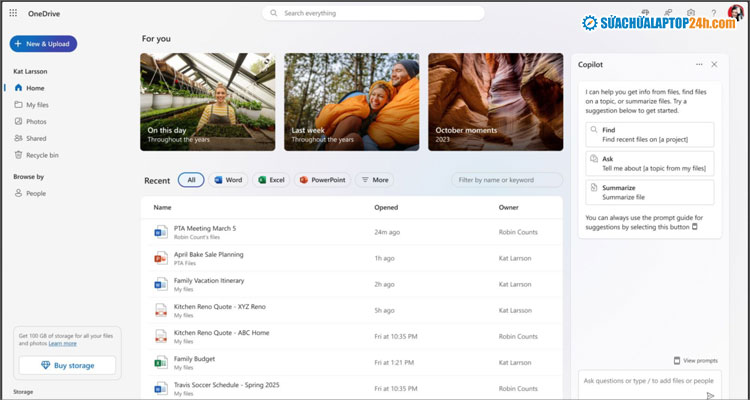Click the Buy storage button
Screen dimensions: 750x400
[x=67, y=366]
